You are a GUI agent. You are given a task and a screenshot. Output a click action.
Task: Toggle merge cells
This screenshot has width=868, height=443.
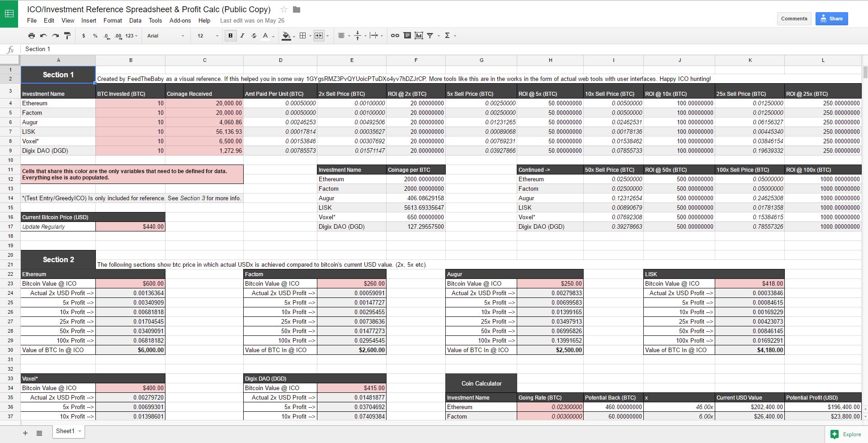pos(319,36)
